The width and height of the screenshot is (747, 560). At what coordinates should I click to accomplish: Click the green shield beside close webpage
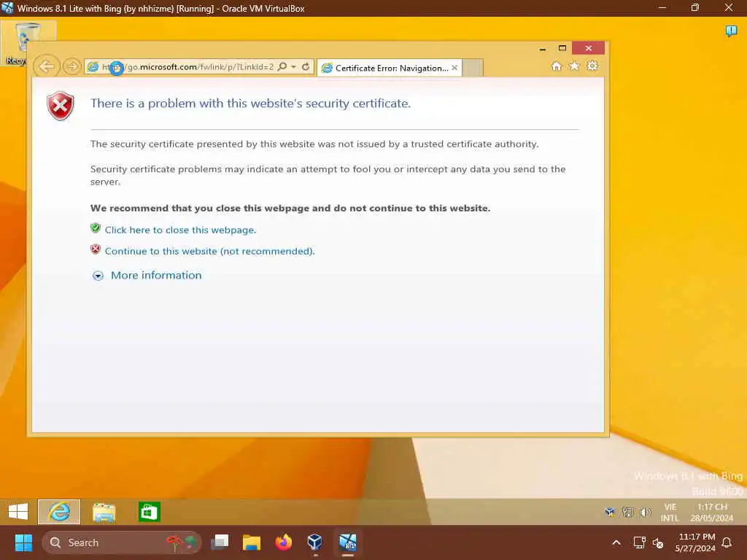(x=96, y=228)
